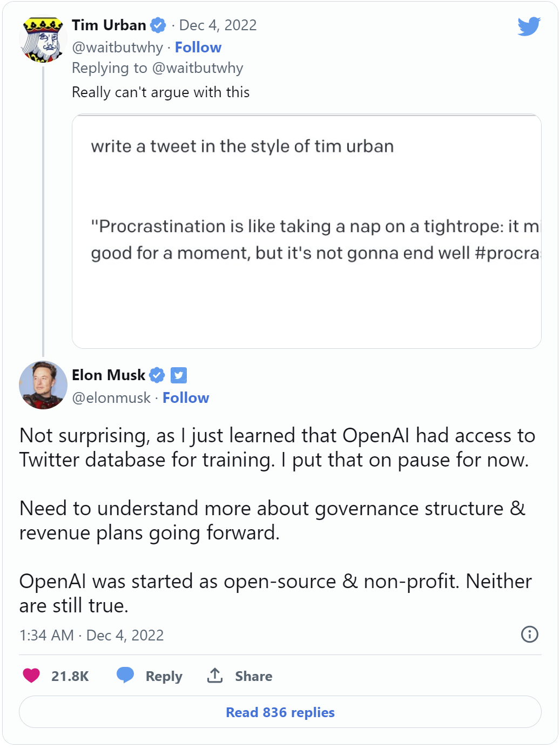
Task: Click the Twitter square badge beside Elon Musk
Action: point(179,375)
